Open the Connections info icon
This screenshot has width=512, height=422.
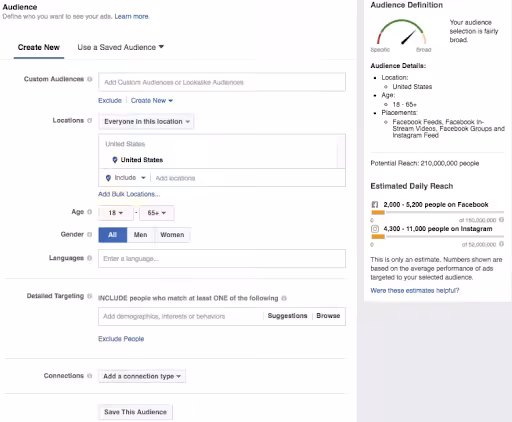pyautogui.click(x=89, y=376)
